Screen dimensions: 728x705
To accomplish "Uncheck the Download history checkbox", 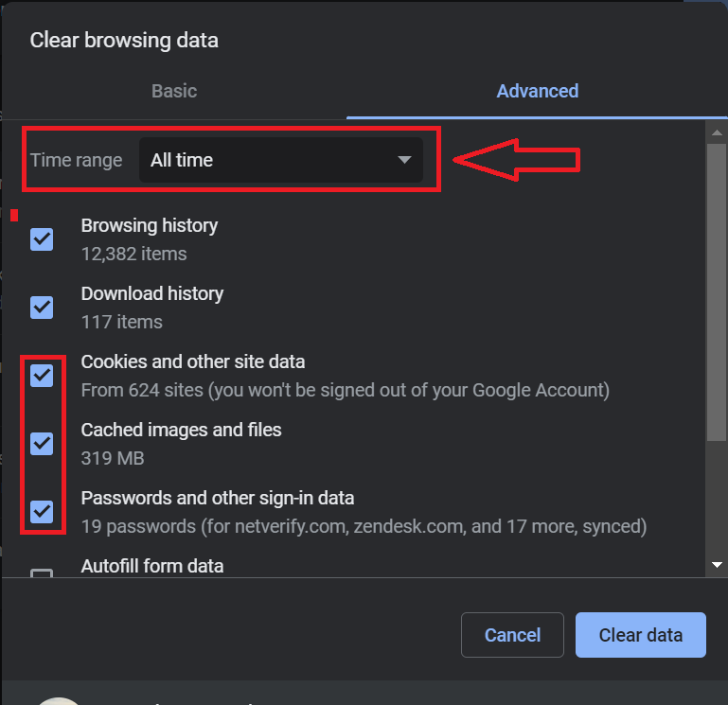I will point(42,308).
